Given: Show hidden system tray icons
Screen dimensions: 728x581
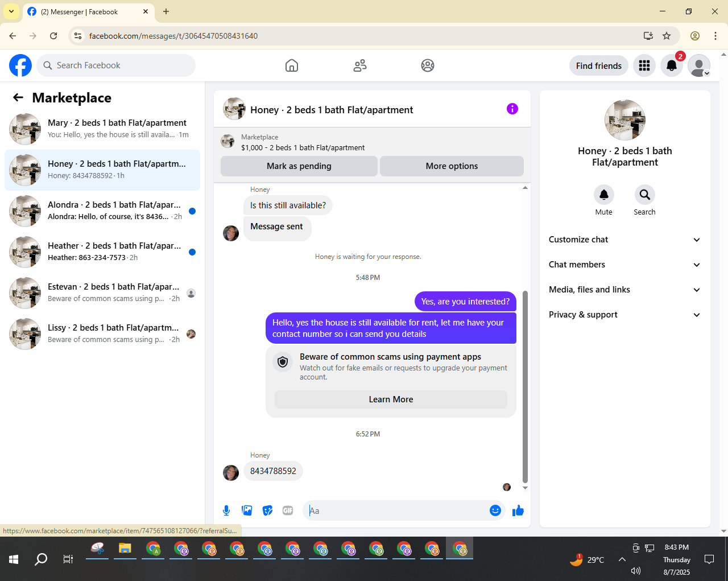Looking at the screenshot, I should [x=622, y=559].
